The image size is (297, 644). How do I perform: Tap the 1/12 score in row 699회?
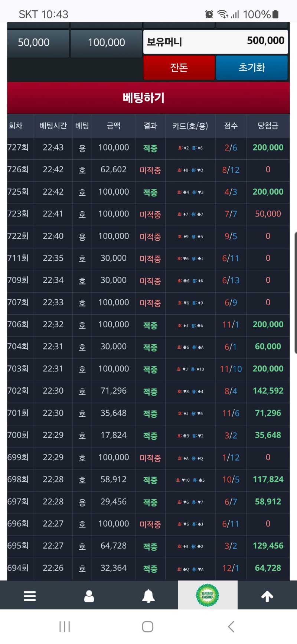point(231,458)
